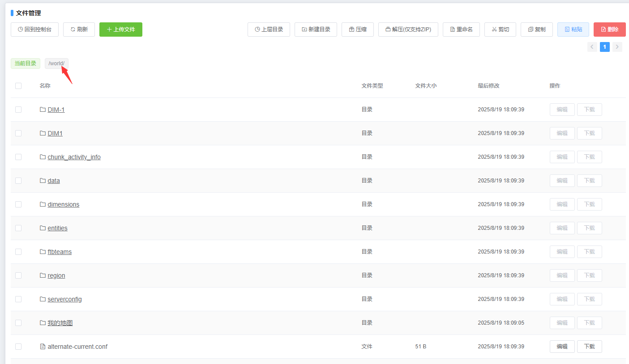Download alternate-current.conf with 下载 button
629x364 pixels.
click(x=589, y=347)
